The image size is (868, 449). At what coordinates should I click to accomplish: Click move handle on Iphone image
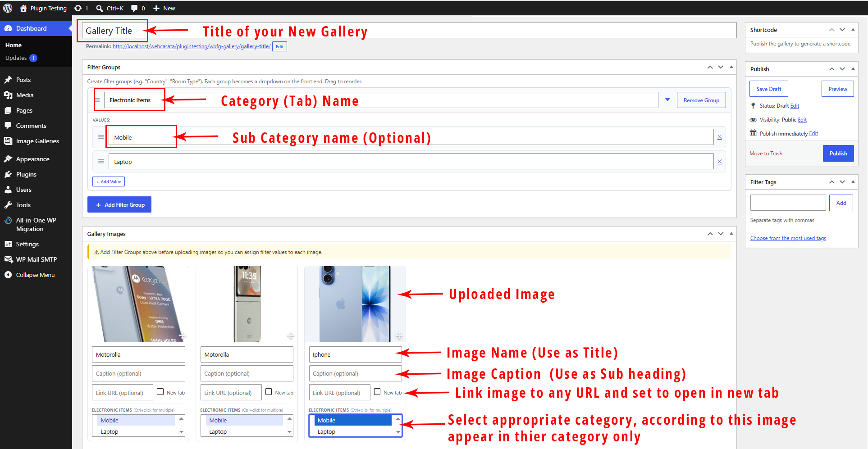click(399, 336)
